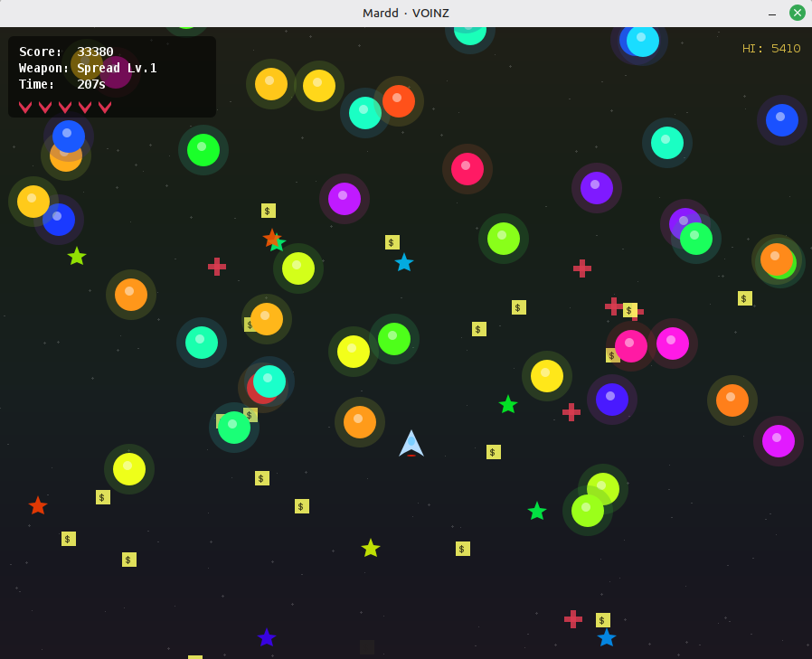Viewport: 812px width, 659px height.
Task: Click the white player spaceship
Action: tap(411, 444)
